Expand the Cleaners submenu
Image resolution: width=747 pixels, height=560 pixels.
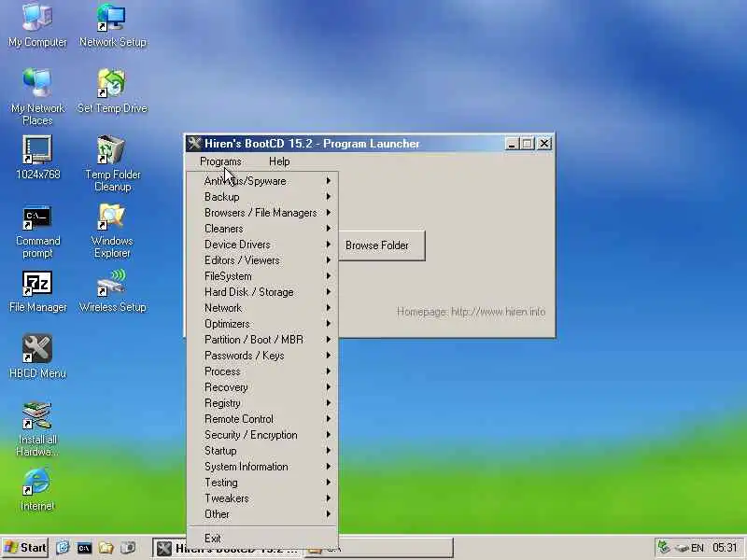coord(262,229)
